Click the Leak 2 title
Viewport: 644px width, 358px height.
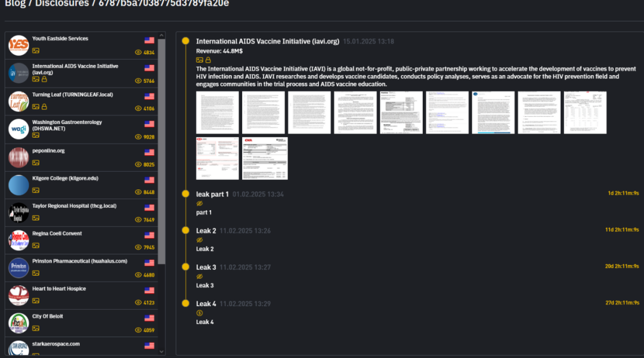point(206,231)
